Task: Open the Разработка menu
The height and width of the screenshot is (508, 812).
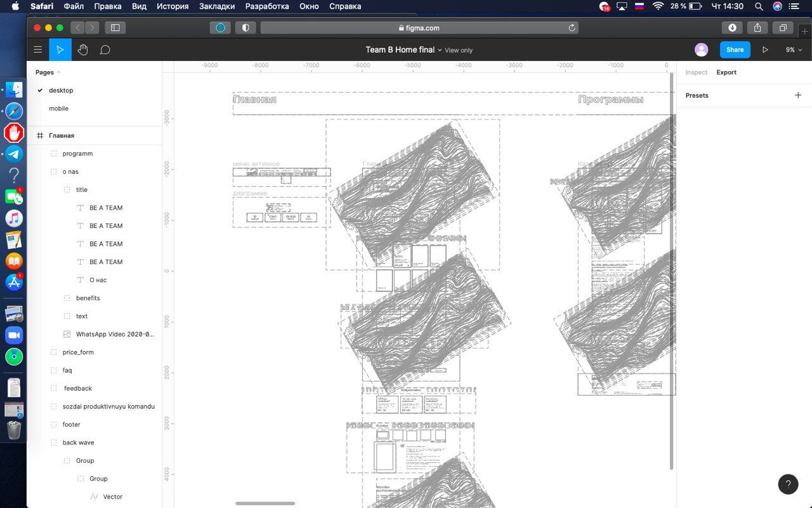Action: 267,6
